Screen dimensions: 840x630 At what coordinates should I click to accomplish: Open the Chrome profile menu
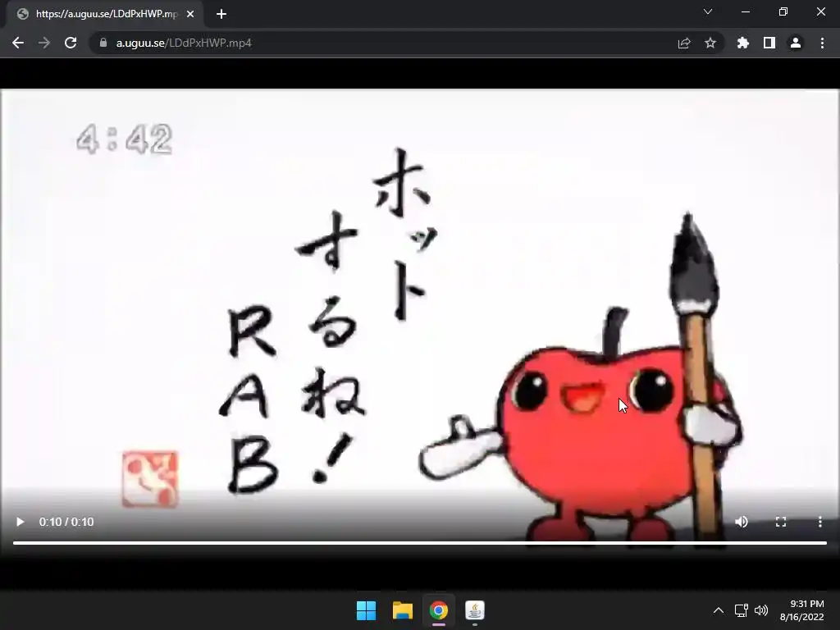tap(796, 43)
